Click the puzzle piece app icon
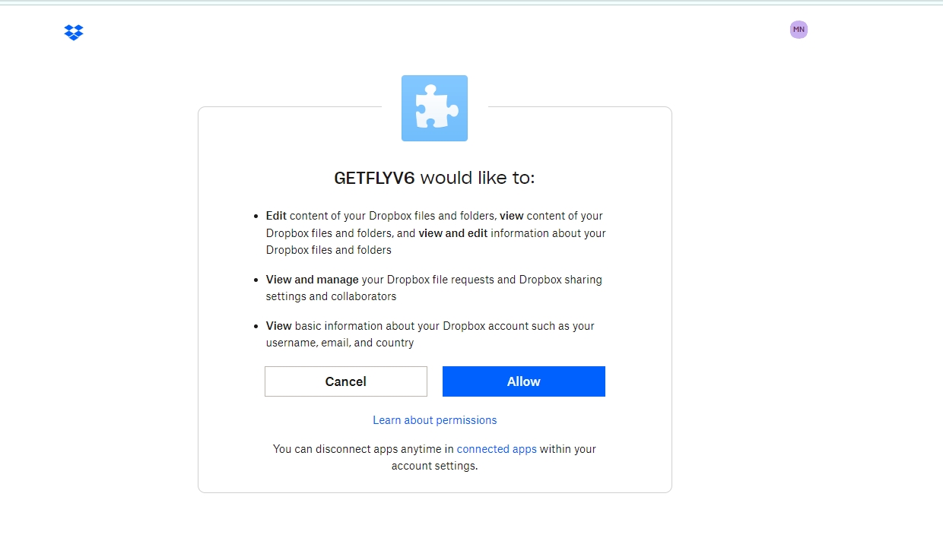 click(434, 108)
